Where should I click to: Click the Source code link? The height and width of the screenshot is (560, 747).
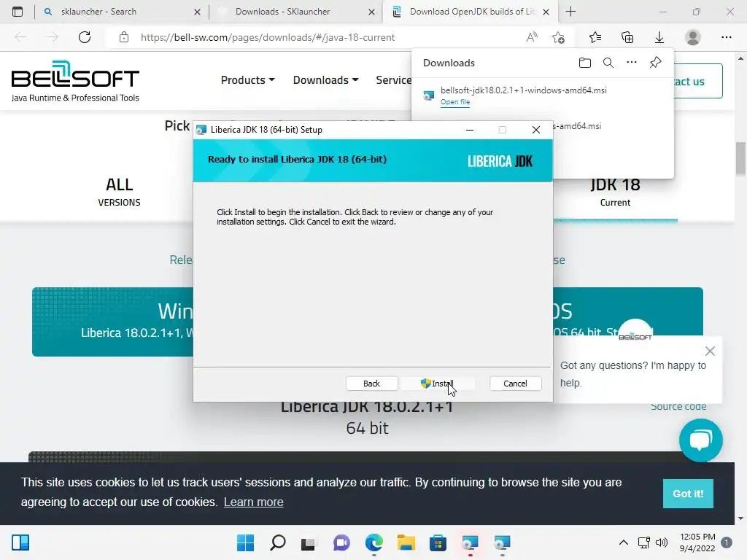coord(678,406)
